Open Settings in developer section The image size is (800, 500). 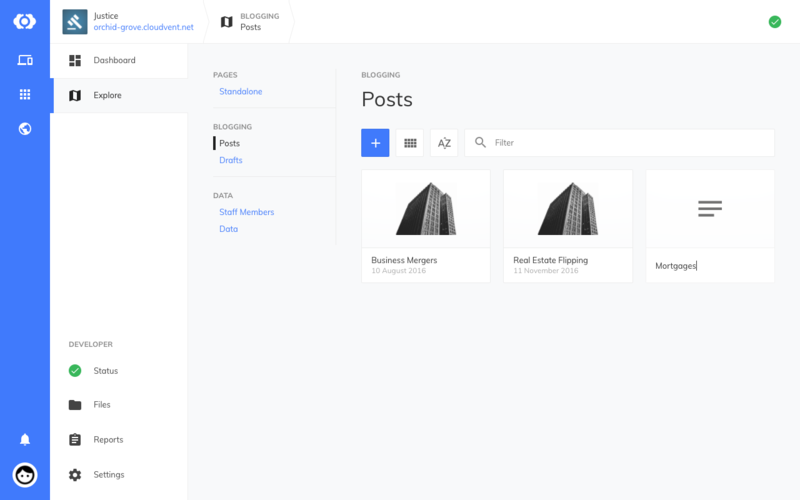click(x=109, y=475)
